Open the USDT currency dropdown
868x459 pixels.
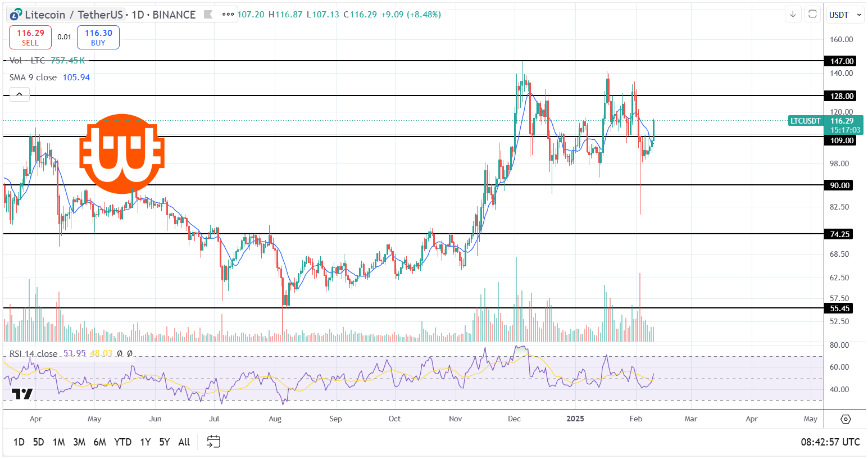coord(845,15)
